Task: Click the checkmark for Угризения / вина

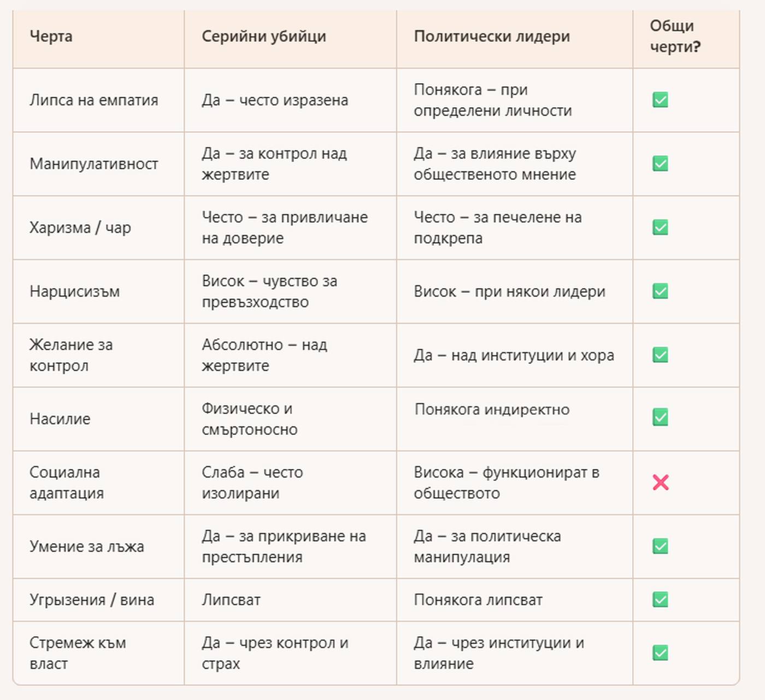Action: click(660, 599)
